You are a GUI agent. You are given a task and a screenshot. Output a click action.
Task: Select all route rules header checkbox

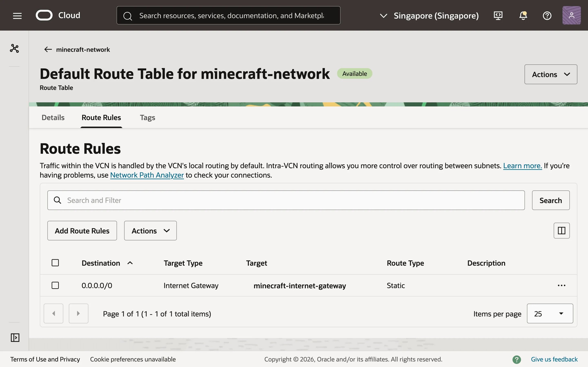coord(55,263)
